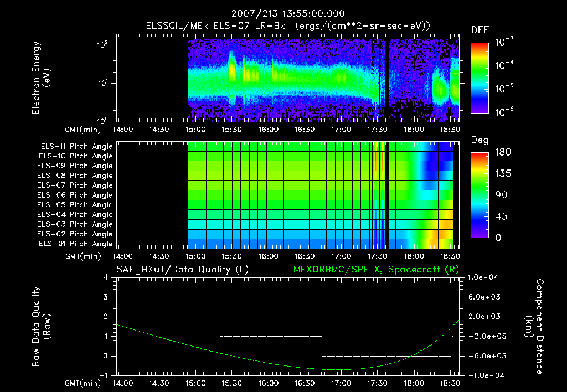Select the ELS-05 Pitch Angle row label
567x392 pixels.
tap(75, 205)
